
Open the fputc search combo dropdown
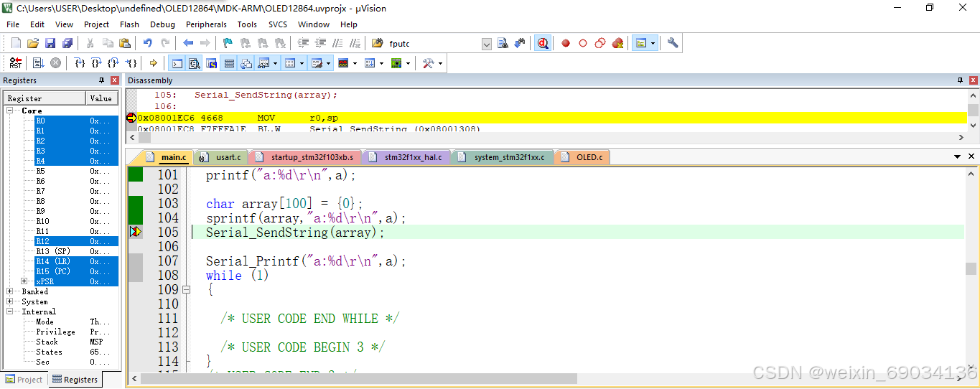pos(487,44)
